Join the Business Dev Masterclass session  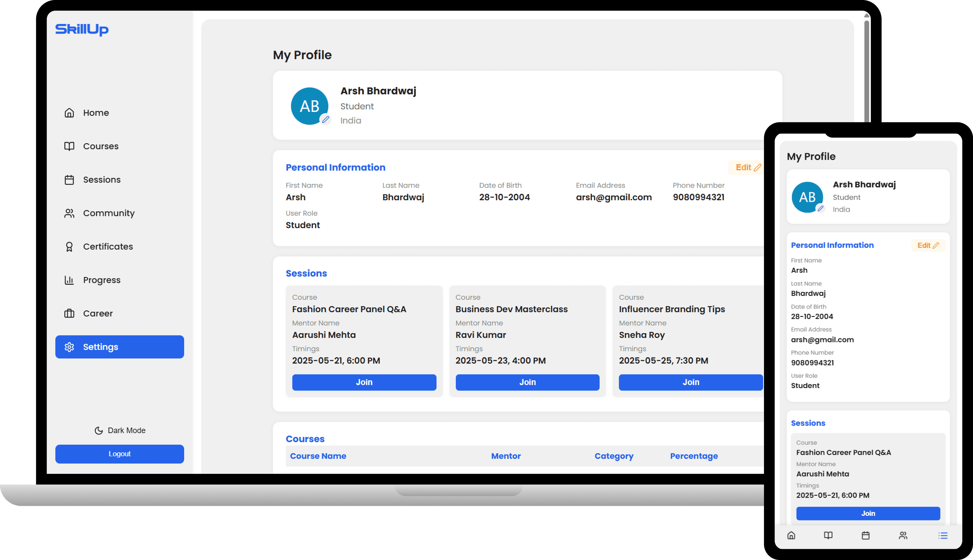[x=527, y=382]
